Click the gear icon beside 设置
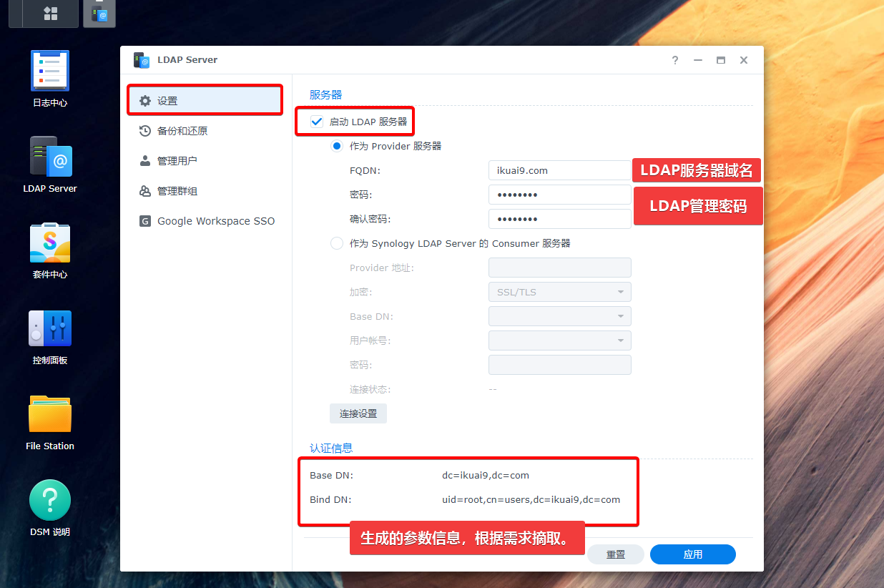 pyautogui.click(x=145, y=101)
